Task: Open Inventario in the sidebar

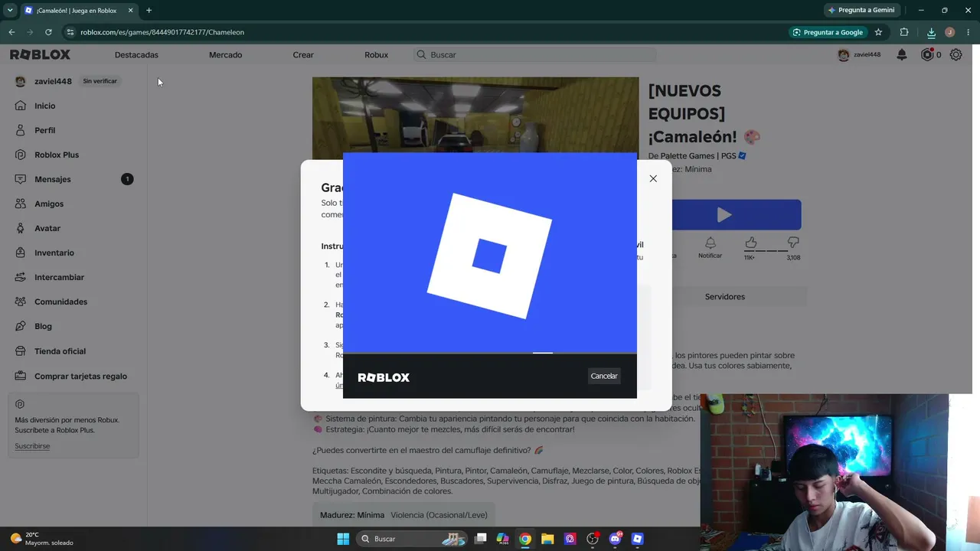Action: (54, 253)
